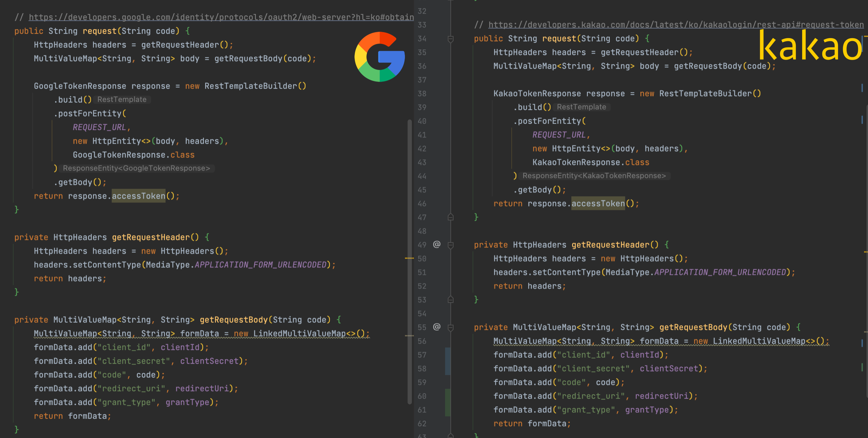Image resolution: width=868 pixels, height=438 pixels.
Task: Click the fold end marker at line 47
Action: click(450, 218)
